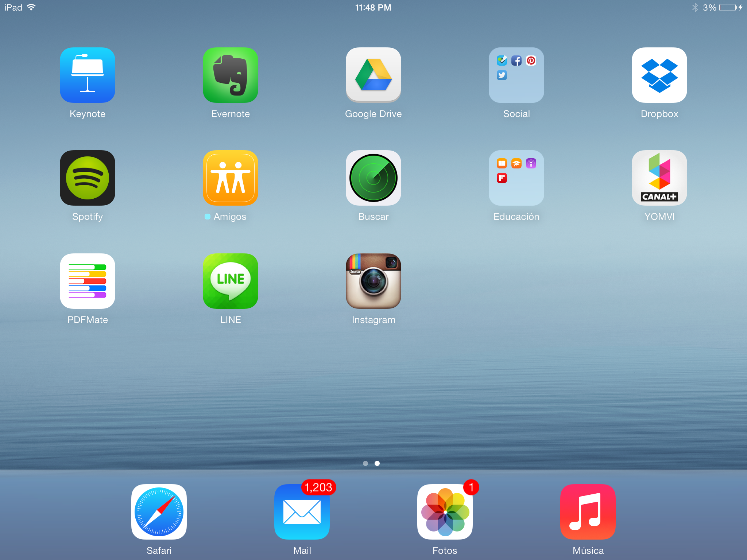The image size is (747, 560).
Task: Open Safari from the dock
Action: pyautogui.click(x=159, y=512)
